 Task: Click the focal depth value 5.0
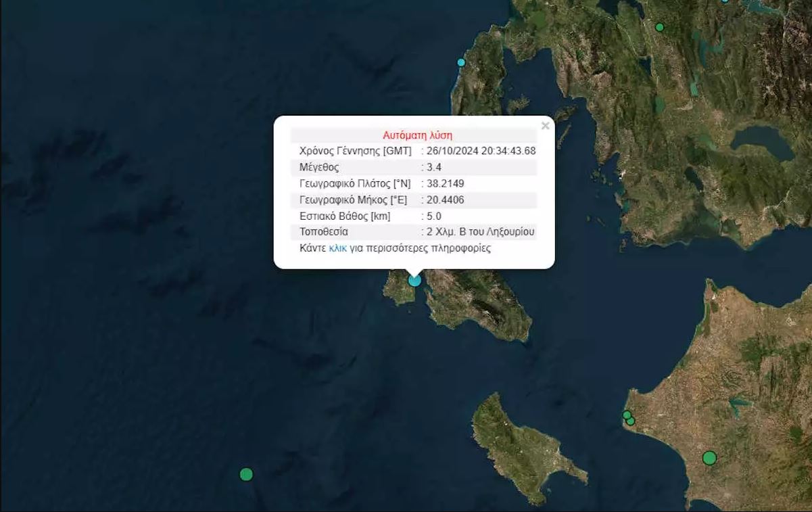434,216
